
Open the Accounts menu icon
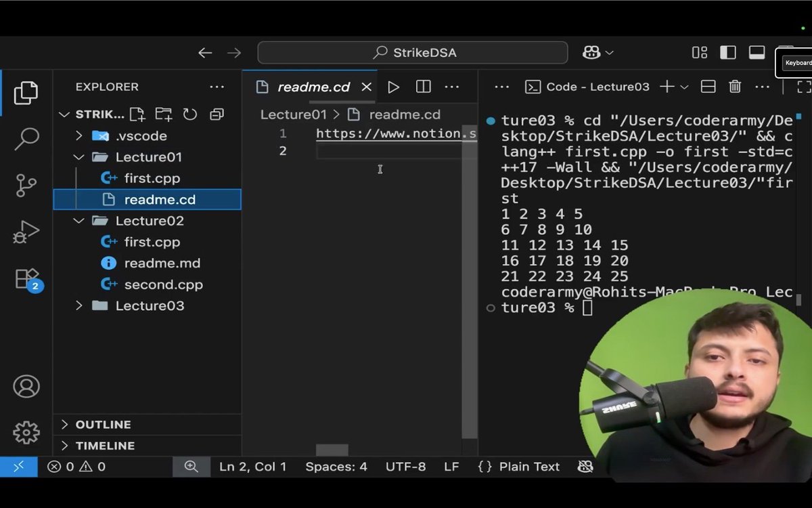pyautogui.click(x=26, y=386)
